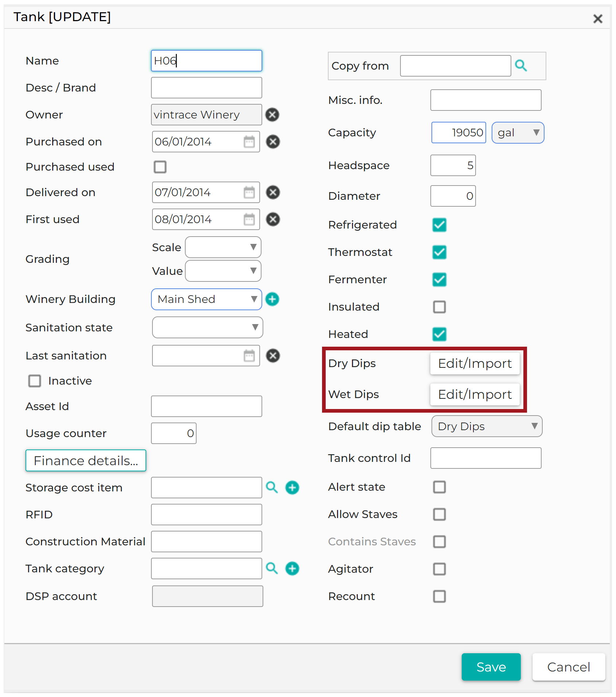Mark the tank as Inactive

click(x=35, y=381)
